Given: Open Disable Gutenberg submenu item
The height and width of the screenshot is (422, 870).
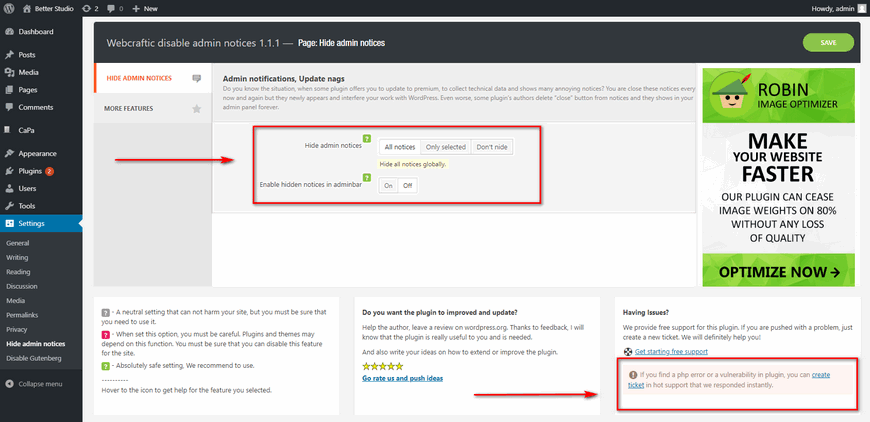Looking at the screenshot, I should (34, 358).
